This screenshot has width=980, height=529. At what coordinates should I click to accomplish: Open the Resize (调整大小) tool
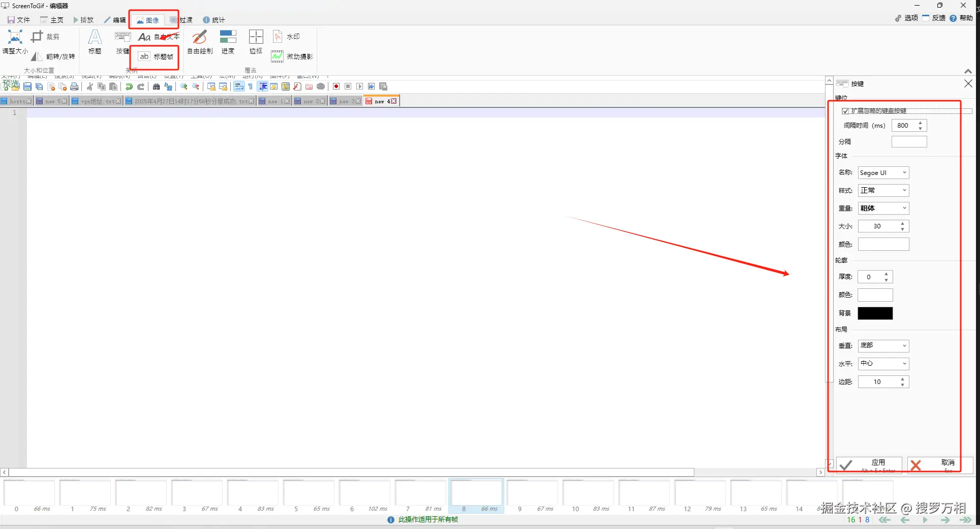pyautogui.click(x=15, y=42)
